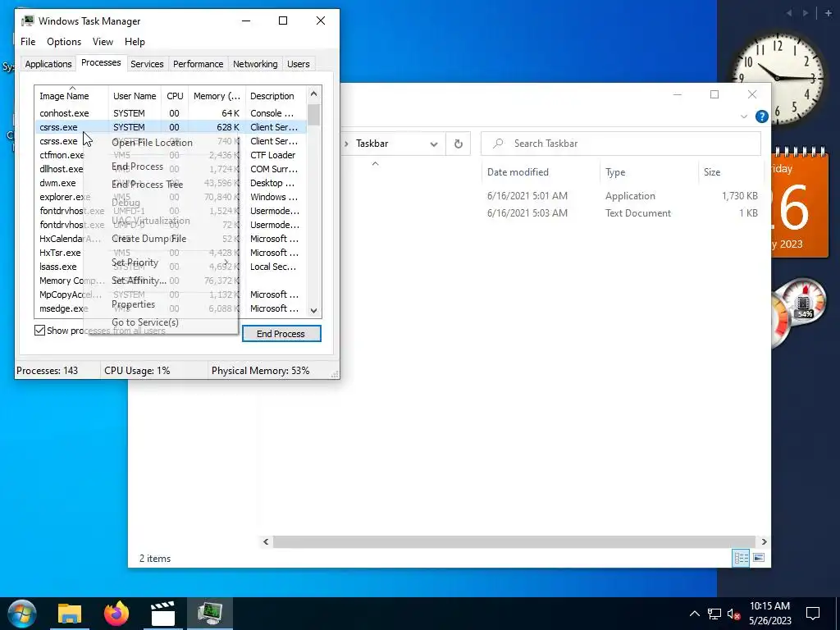Sort Explorer files by Size column

point(731,172)
